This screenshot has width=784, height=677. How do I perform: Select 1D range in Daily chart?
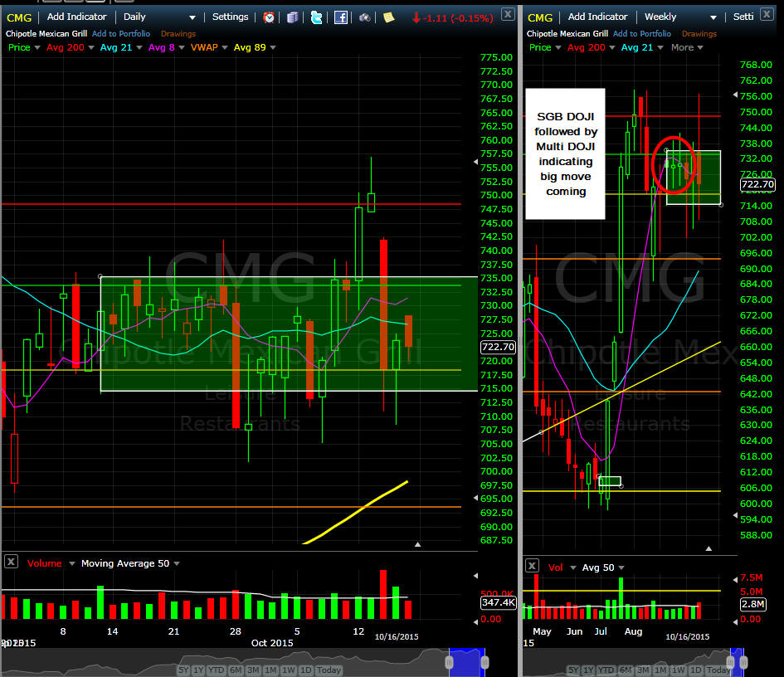tap(306, 670)
